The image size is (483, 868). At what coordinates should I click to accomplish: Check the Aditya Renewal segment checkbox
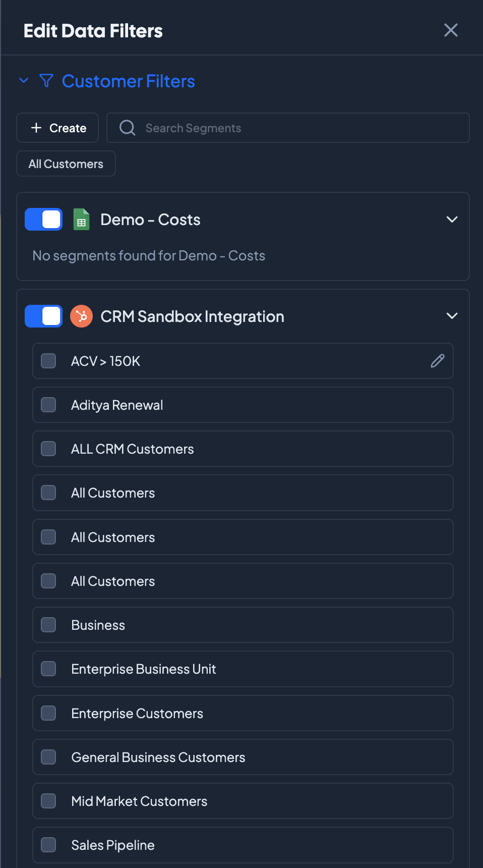point(48,405)
